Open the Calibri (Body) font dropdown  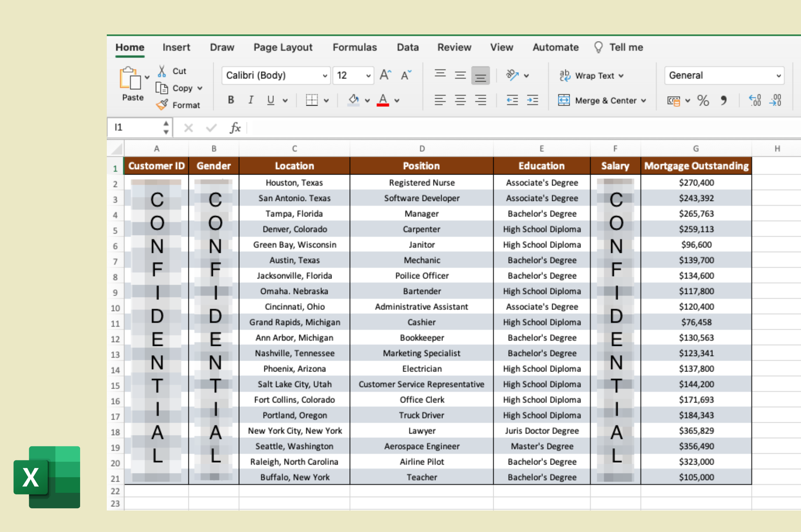[324, 76]
